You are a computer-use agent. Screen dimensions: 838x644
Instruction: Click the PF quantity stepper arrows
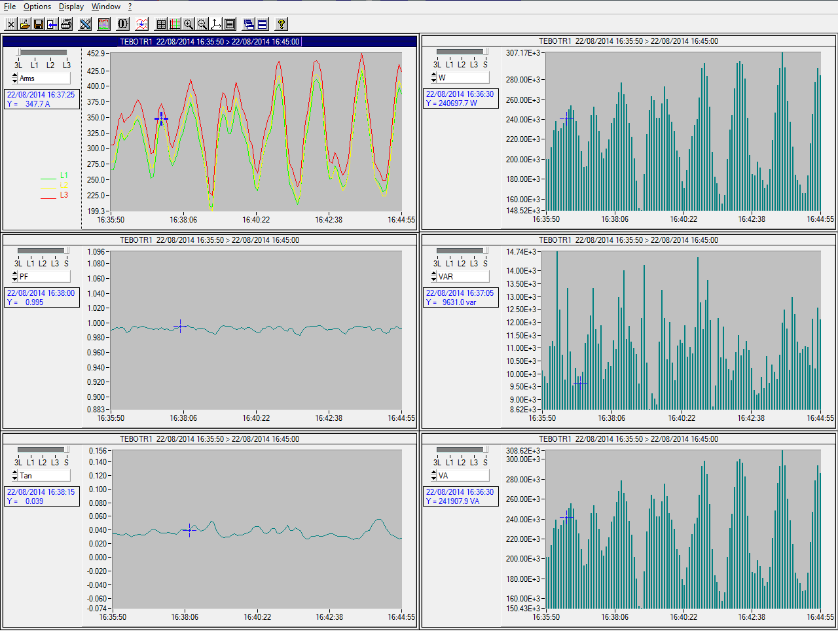pos(14,277)
